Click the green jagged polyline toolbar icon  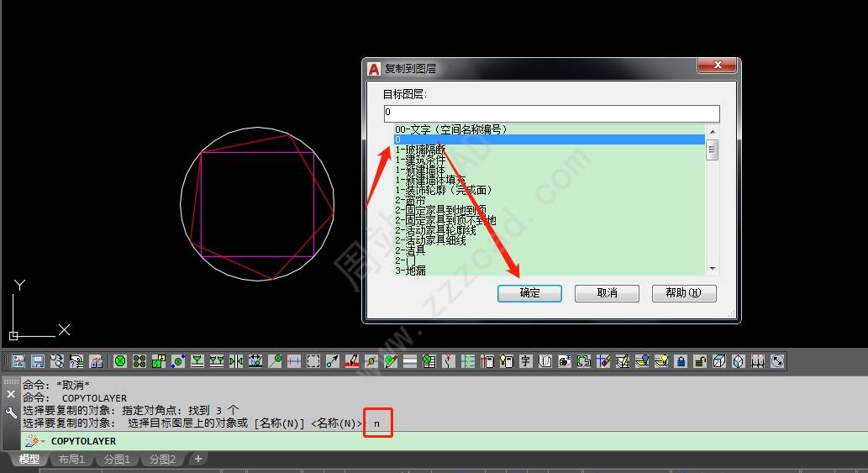pyautogui.click(x=583, y=361)
